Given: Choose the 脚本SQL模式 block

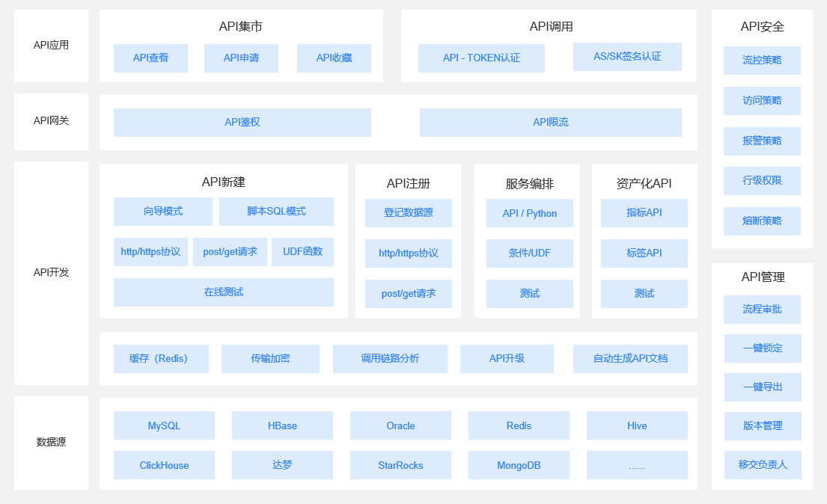Looking at the screenshot, I should pos(276,212).
